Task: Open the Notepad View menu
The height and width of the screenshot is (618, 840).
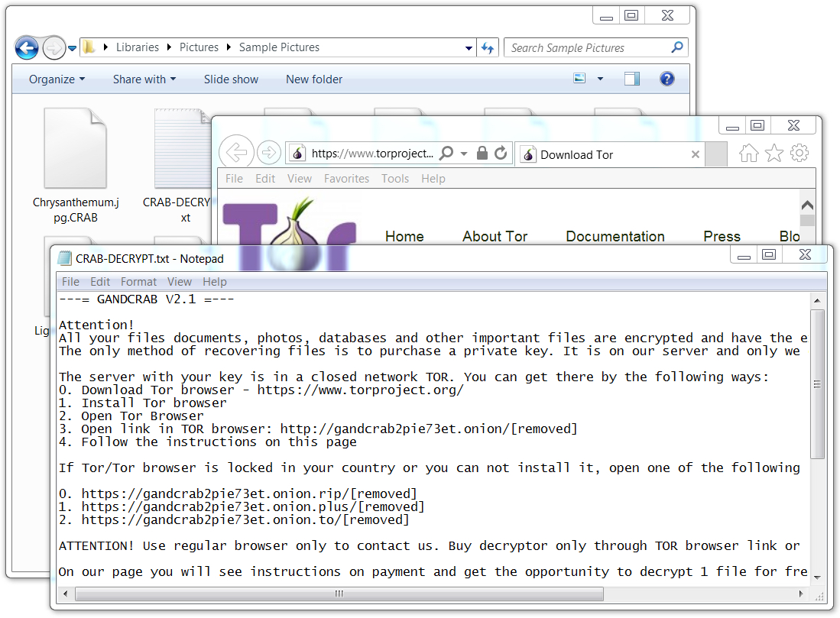Action: [180, 282]
